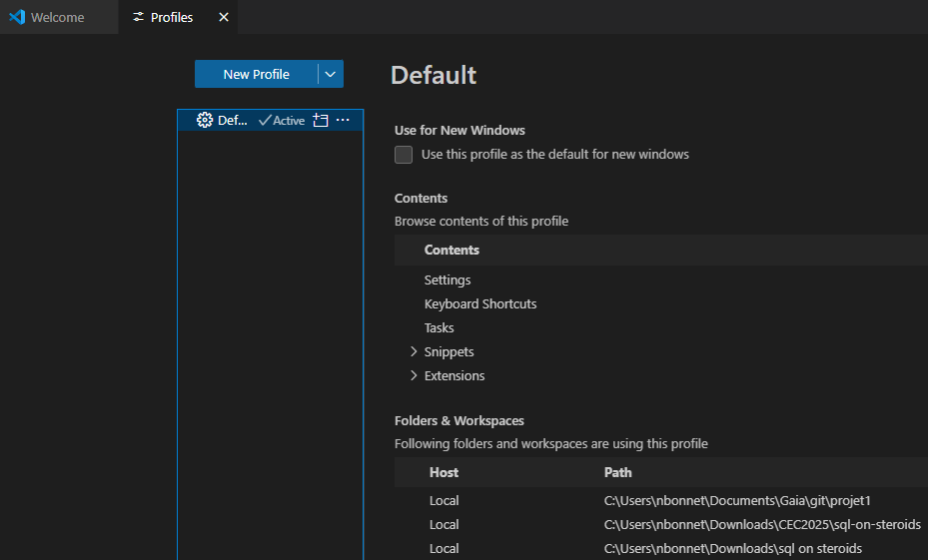The height and width of the screenshot is (560, 928).
Task: Open Tasks in profile contents
Action: [440, 327]
